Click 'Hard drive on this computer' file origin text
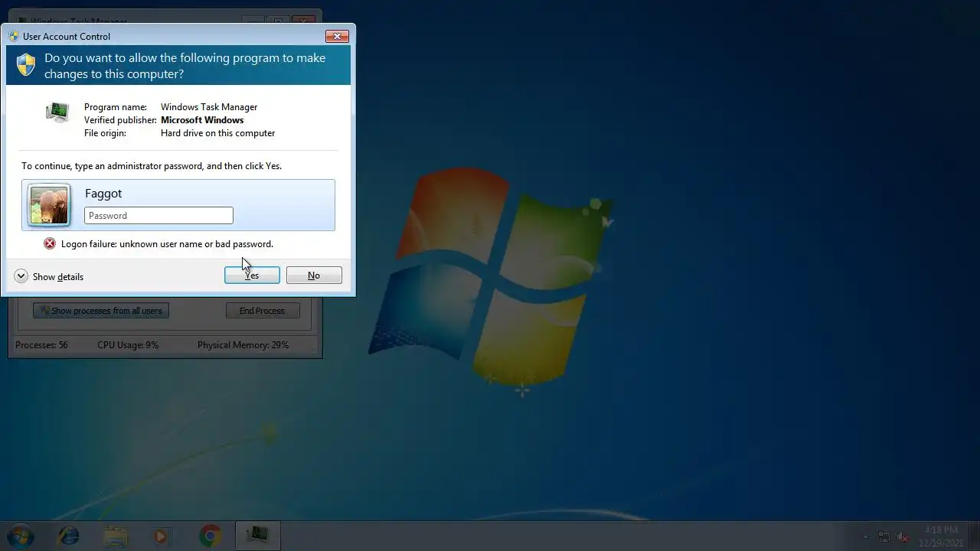Viewport: 980px width, 551px height. point(217,133)
